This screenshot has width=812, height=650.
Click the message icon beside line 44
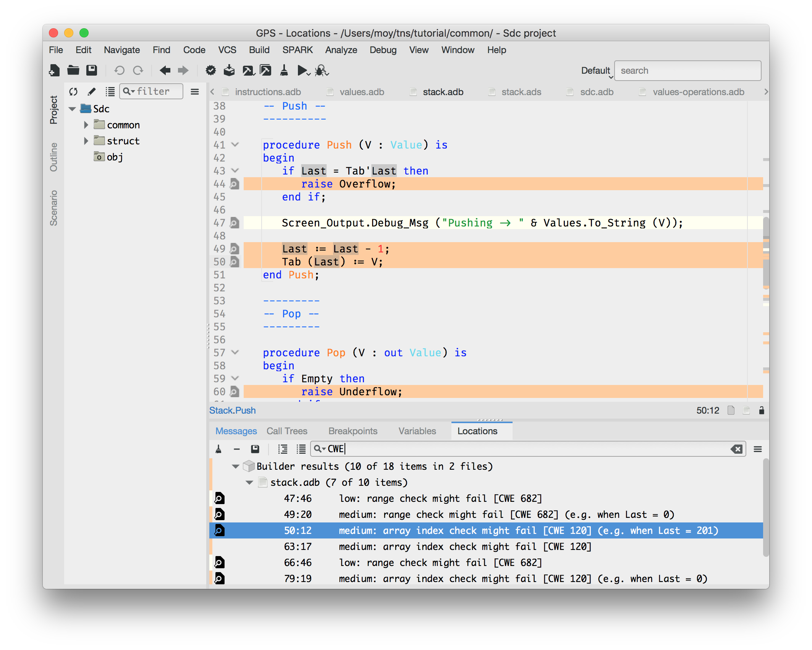coord(235,184)
